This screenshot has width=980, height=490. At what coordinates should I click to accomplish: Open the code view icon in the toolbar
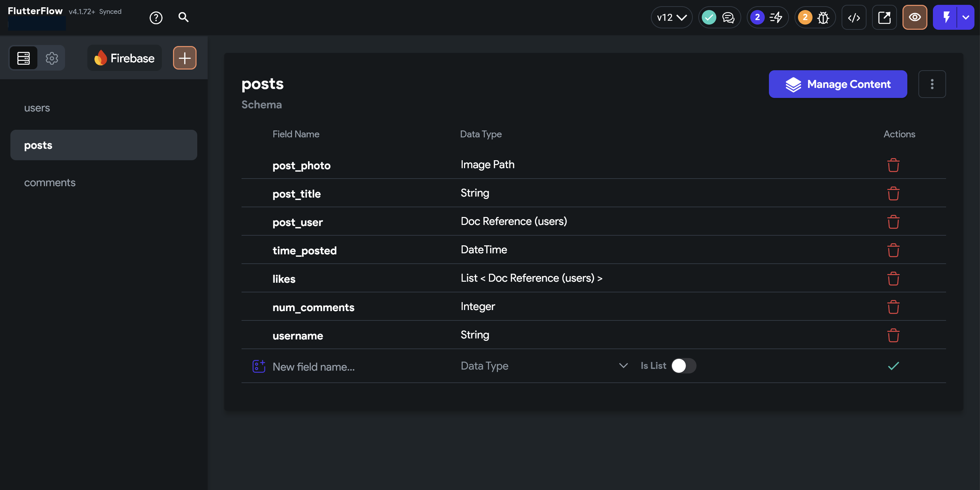pyautogui.click(x=854, y=17)
